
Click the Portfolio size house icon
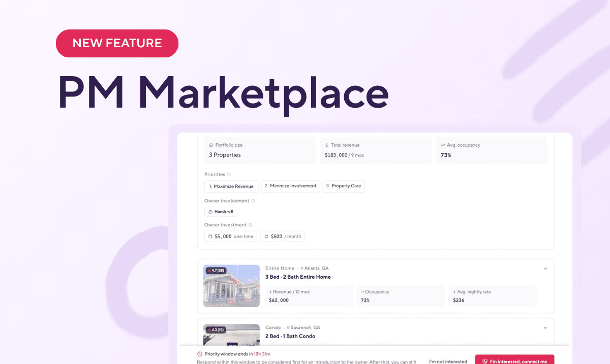pos(210,145)
